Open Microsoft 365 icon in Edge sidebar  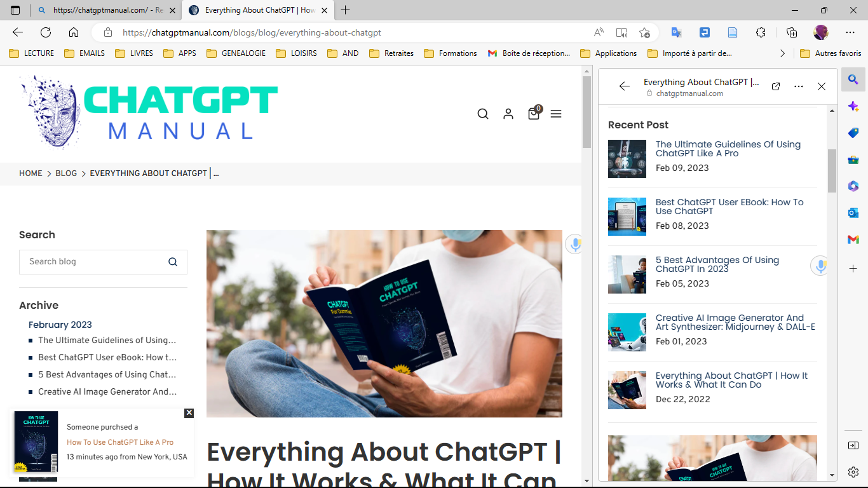click(x=853, y=186)
